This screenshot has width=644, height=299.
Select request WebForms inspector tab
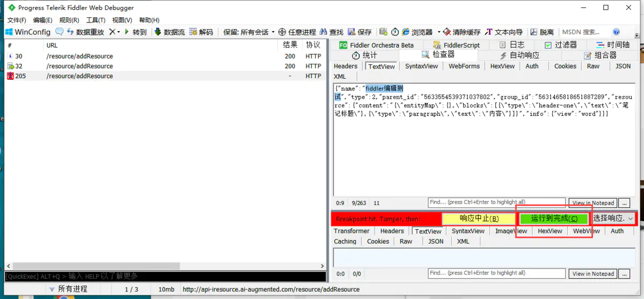[x=464, y=66]
